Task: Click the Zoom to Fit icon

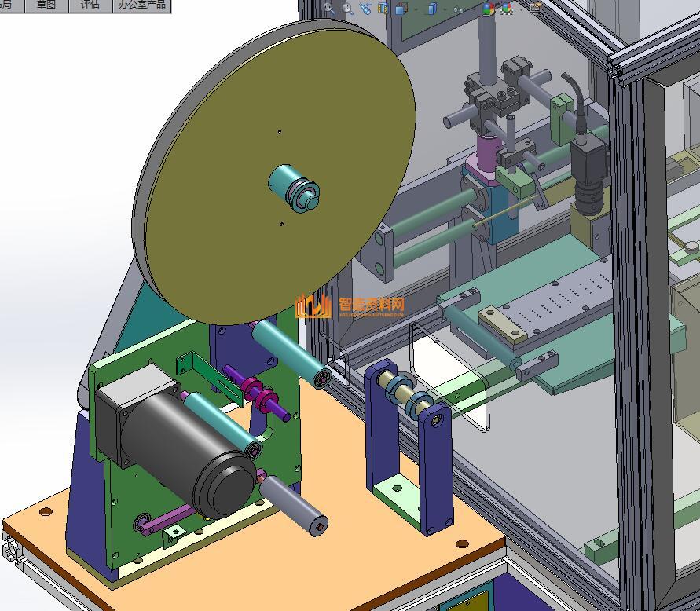Action: 328,8
